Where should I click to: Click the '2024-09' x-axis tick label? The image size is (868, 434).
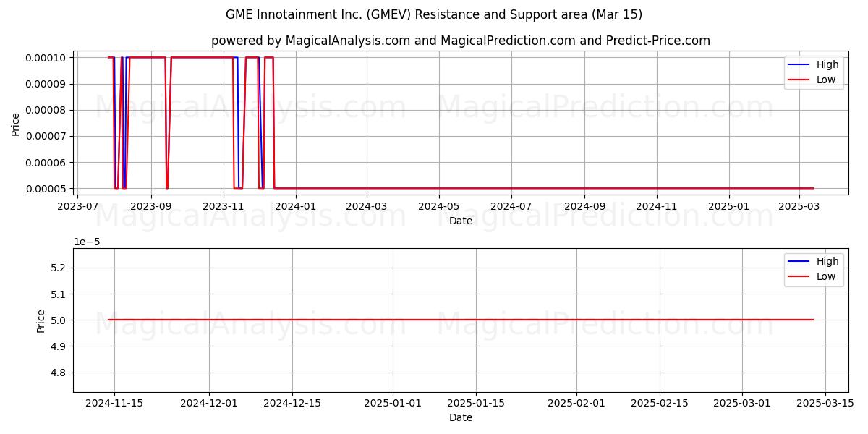pos(584,206)
